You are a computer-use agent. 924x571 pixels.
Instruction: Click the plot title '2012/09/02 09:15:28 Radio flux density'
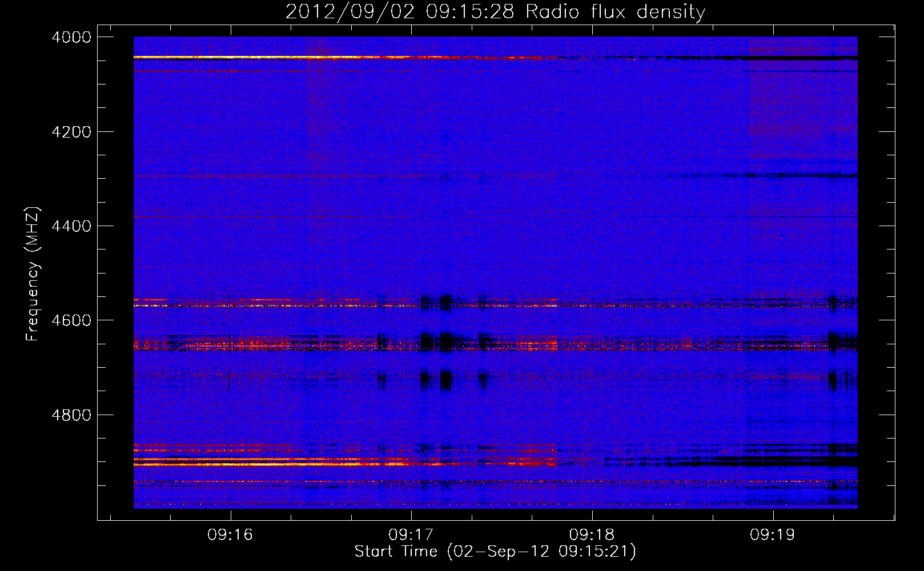495,11
